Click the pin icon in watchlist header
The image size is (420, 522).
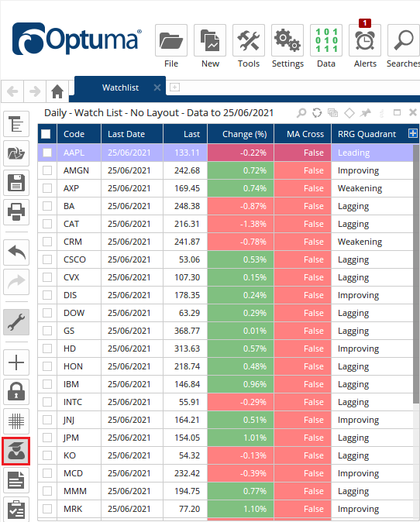pyautogui.click(x=366, y=113)
